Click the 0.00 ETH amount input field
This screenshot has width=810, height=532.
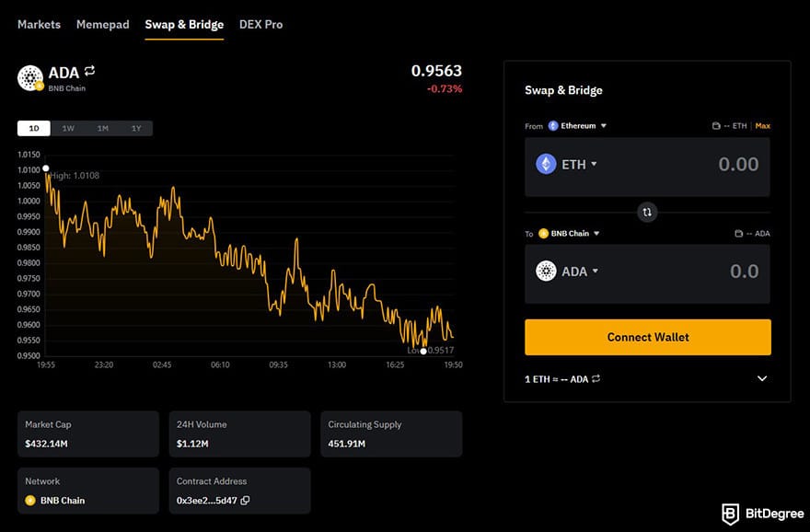click(x=738, y=164)
